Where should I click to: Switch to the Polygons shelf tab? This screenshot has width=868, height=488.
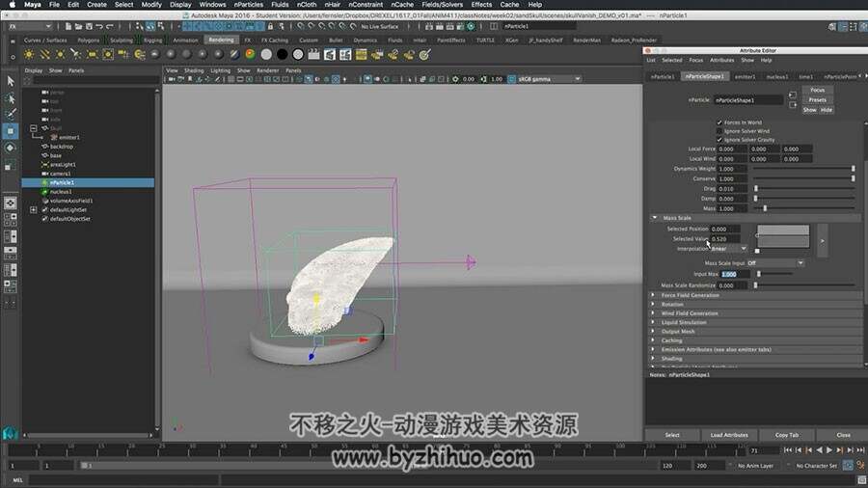89,40
